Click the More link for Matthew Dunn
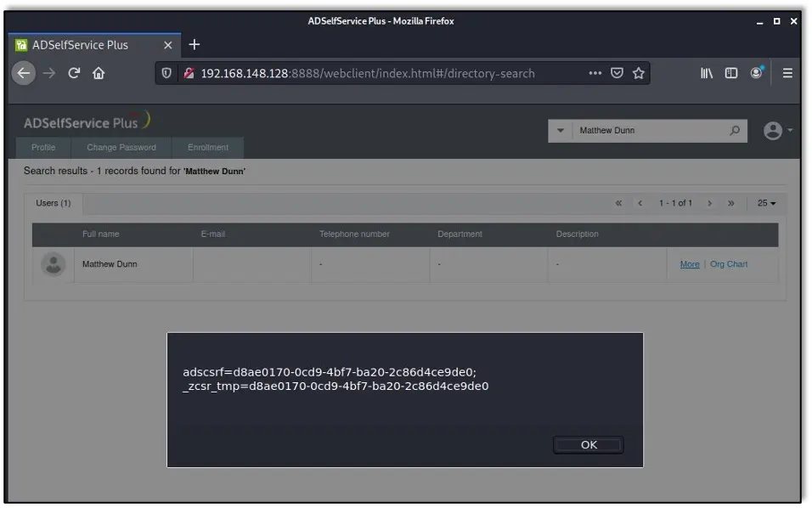 click(690, 264)
